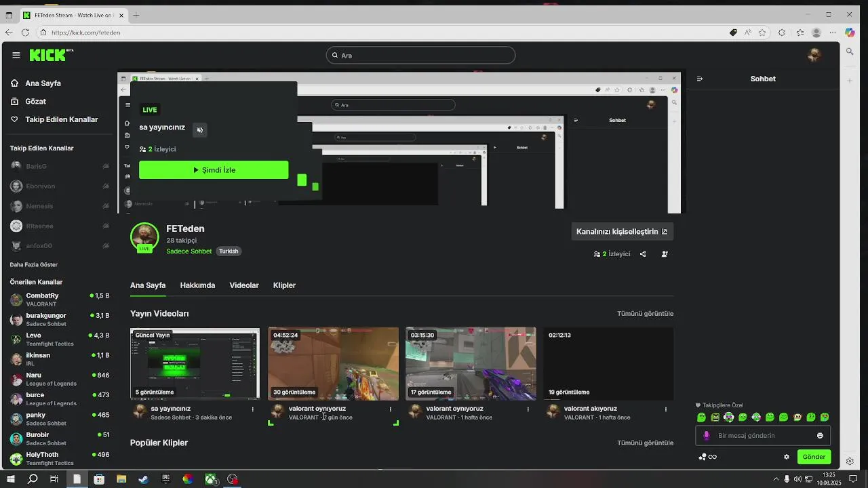
Task: Collapse the Sohbet chat panel
Action: click(700, 79)
